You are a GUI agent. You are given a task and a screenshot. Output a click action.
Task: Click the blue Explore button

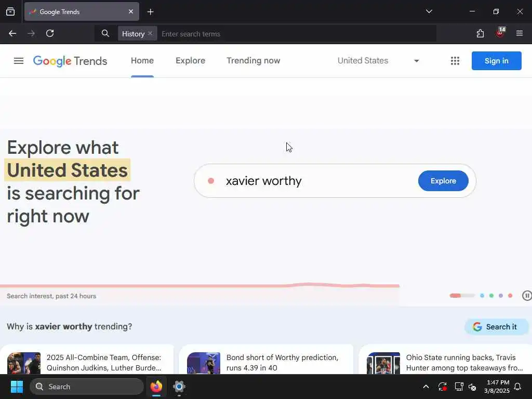click(x=443, y=181)
